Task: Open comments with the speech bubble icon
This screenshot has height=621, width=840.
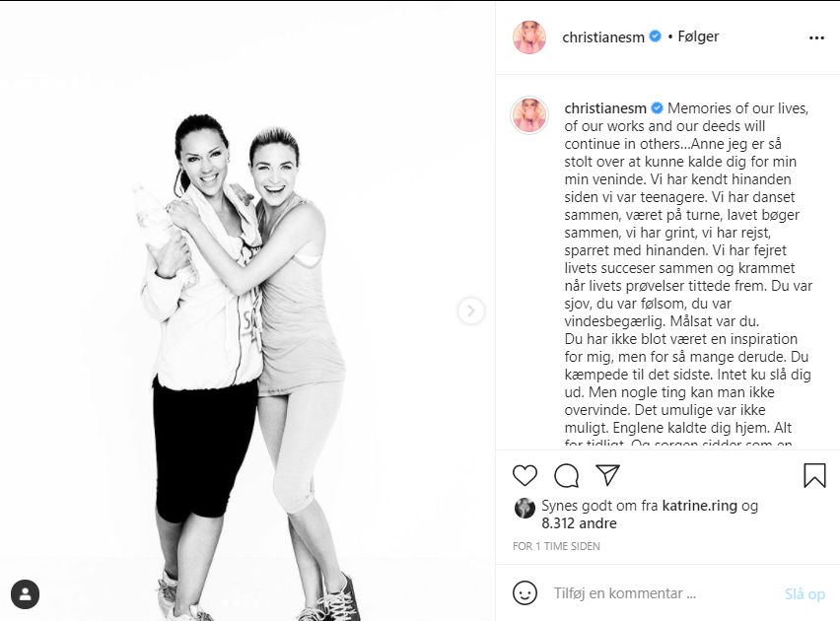Action: click(x=566, y=475)
